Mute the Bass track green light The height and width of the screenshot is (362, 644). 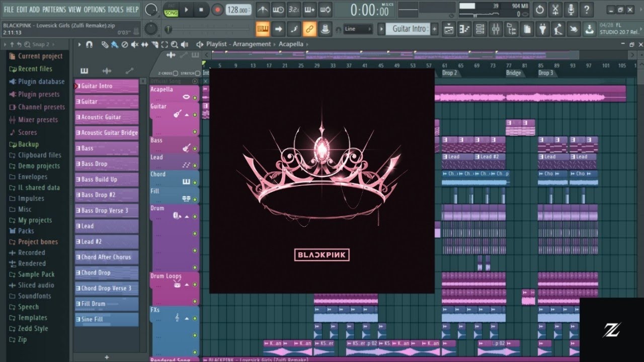195,148
